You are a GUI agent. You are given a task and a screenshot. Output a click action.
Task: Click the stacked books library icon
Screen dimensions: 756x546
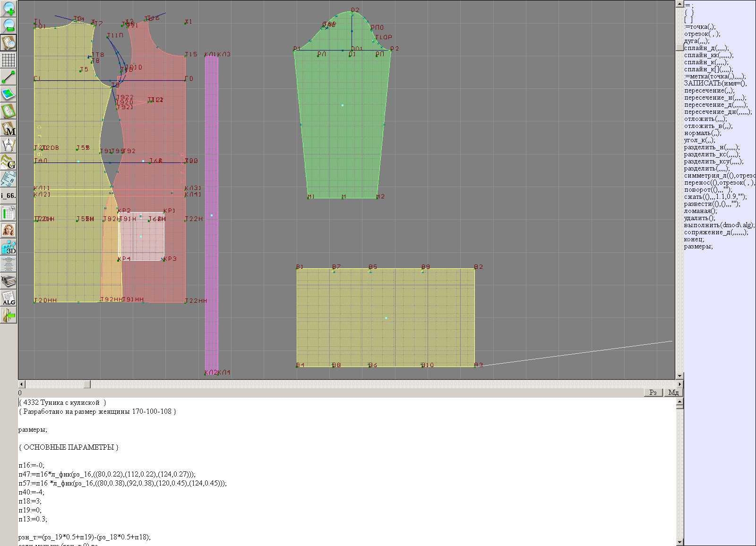point(9,282)
